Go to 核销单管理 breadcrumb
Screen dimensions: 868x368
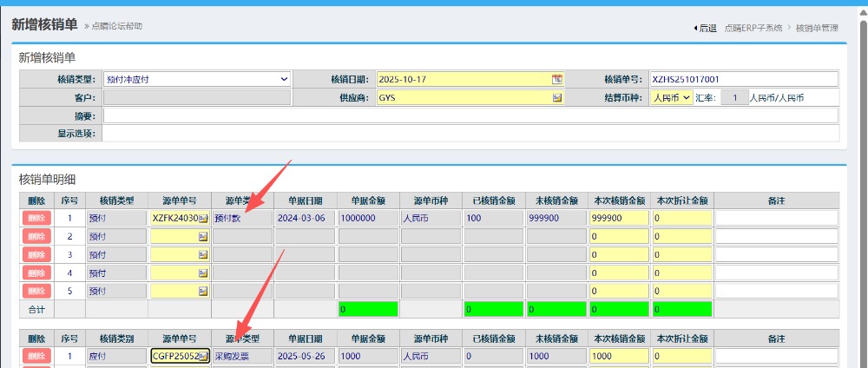coord(817,28)
